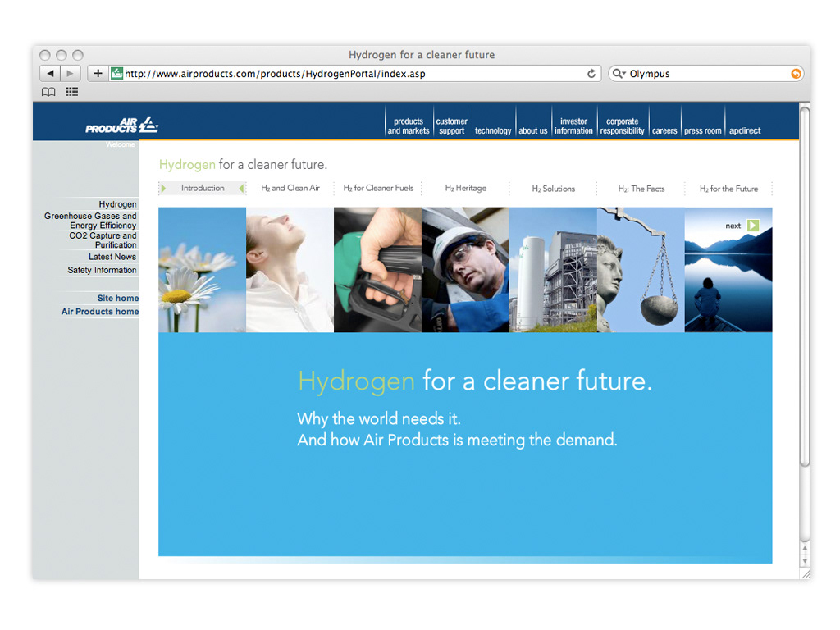Click the statue with scales thumbnail
Viewport: 840px width, 630px height.
pyautogui.click(x=641, y=269)
